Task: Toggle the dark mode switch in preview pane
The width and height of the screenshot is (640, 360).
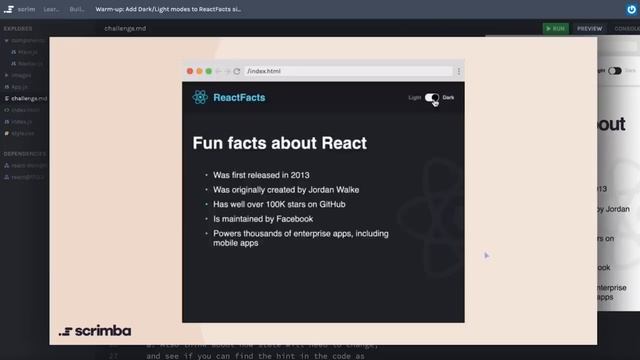Action: coord(615,71)
